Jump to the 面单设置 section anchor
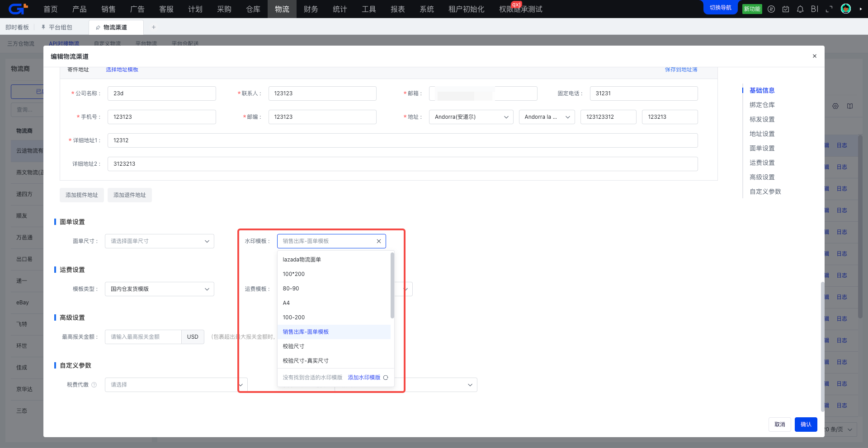 click(762, 148)
